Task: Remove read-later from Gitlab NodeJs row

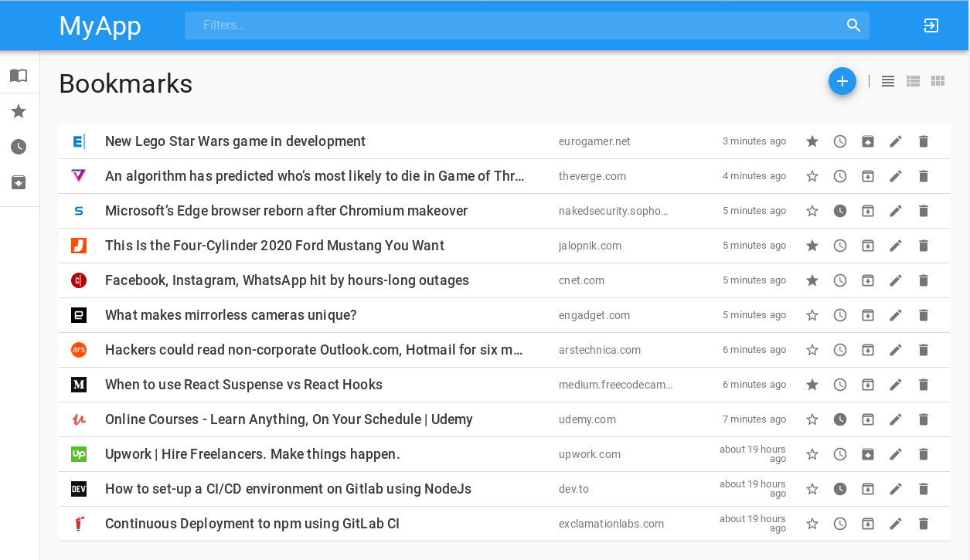Action: tap(840, 489)
